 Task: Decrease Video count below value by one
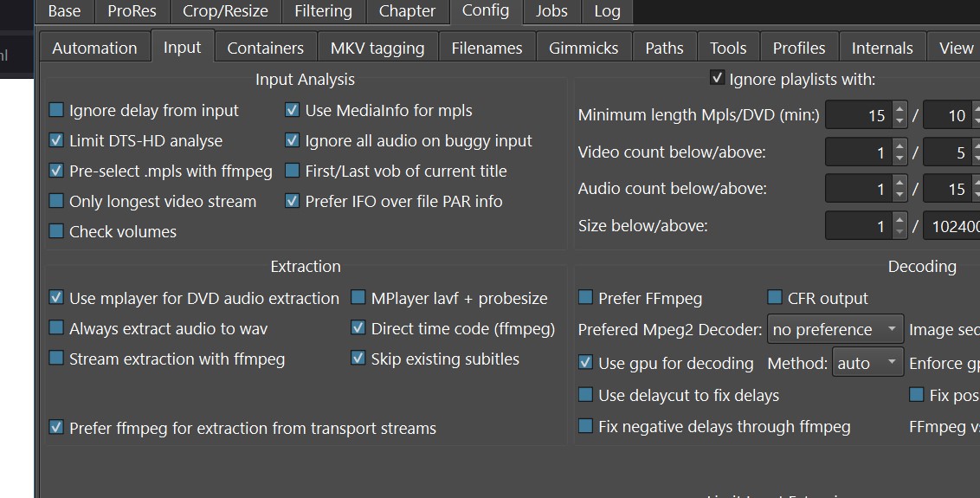(x=899, y=158)
